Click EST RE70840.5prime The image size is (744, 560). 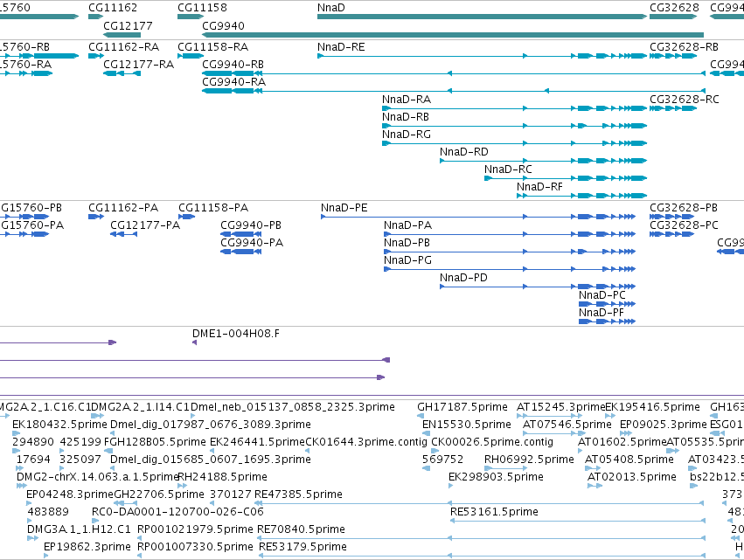click(481, 538)
